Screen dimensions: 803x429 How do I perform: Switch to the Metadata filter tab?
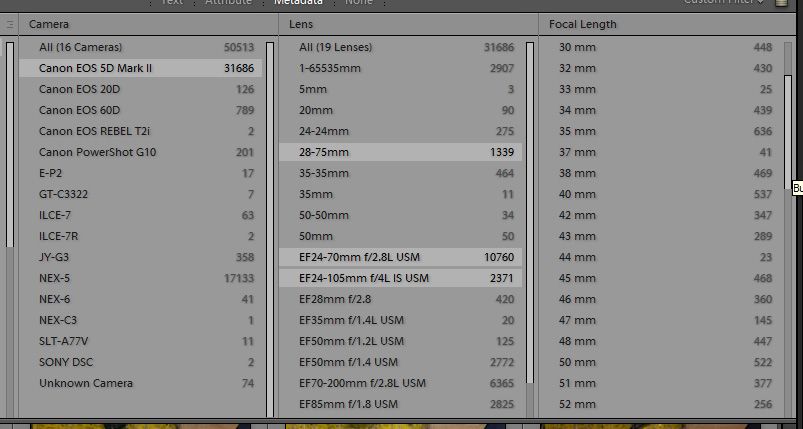point(298,2)
